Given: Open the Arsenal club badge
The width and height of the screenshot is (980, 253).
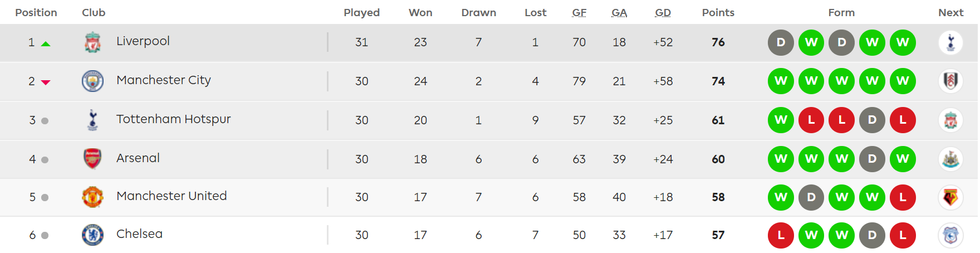Looking at the screenshot, I should [92, 159].
